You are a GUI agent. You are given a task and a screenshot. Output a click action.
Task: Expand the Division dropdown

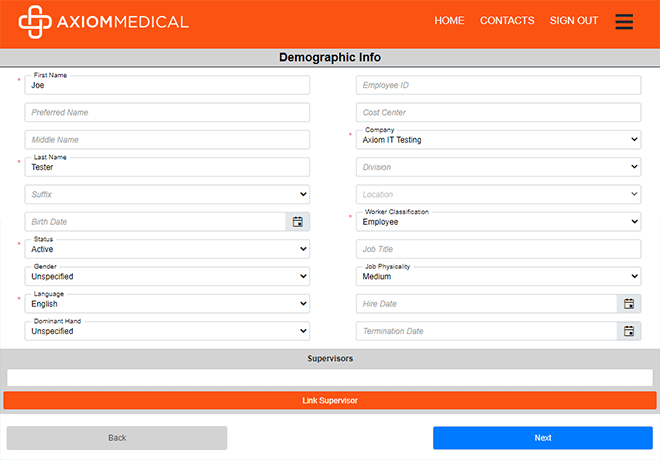pos(498,167)
